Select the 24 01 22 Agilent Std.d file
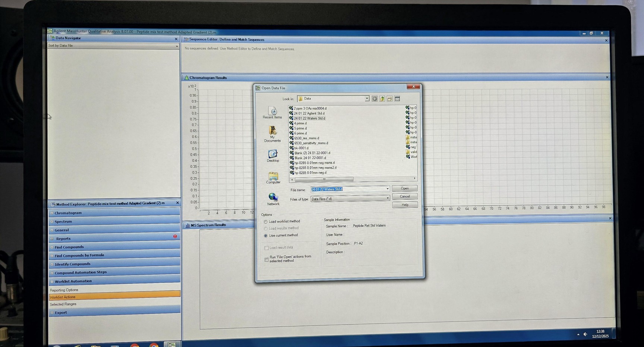Screen dimensions: 644x347 (309, 113)
